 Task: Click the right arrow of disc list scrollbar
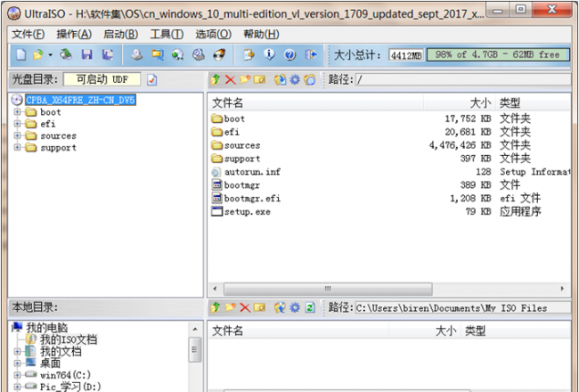pos(562,289)
